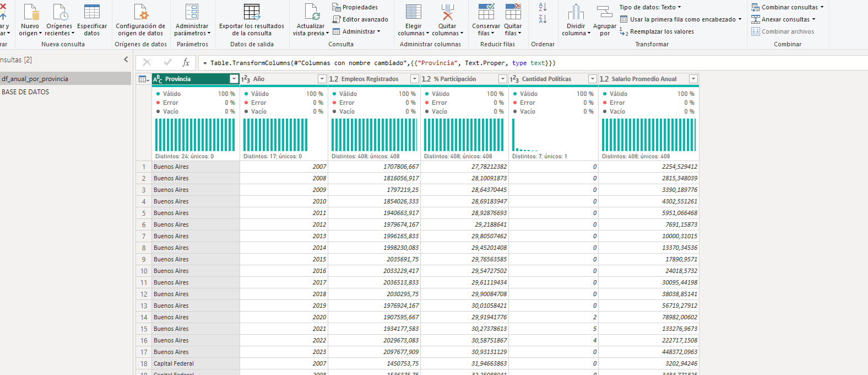Click the Editor avanzado icon
The image size is (868, 375).
337,19
